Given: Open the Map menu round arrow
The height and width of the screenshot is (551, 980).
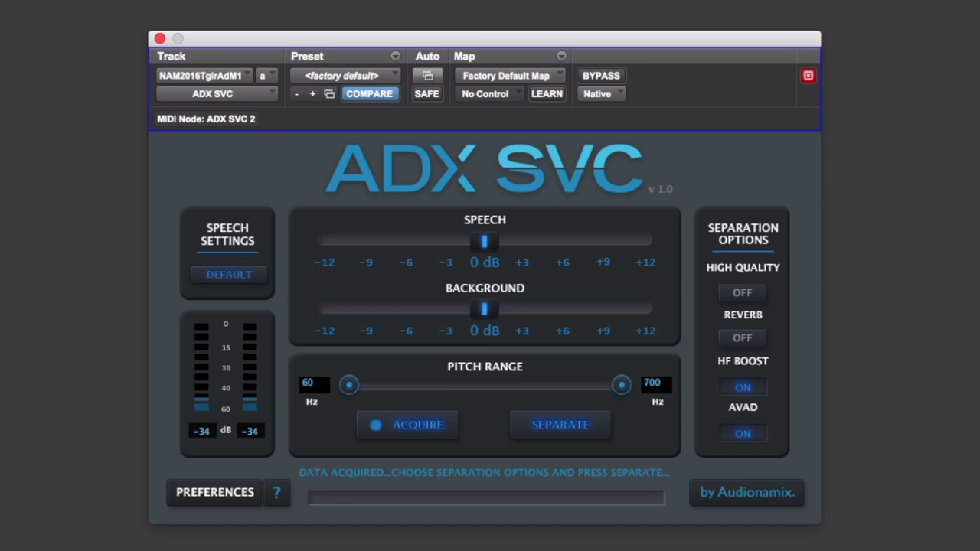Looking at the screenshot, I should click(x=561, y=56).
